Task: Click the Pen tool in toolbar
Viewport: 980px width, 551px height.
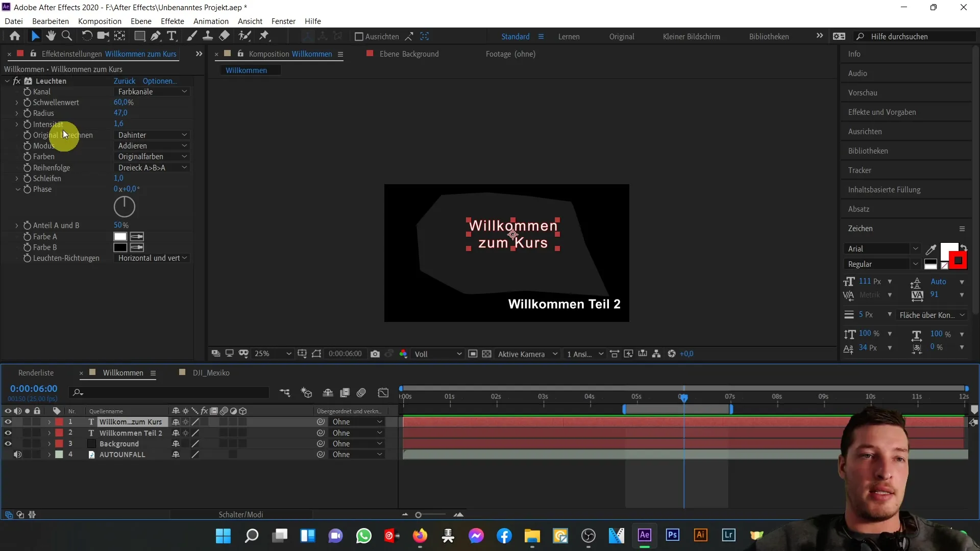Action: (156, 36)
